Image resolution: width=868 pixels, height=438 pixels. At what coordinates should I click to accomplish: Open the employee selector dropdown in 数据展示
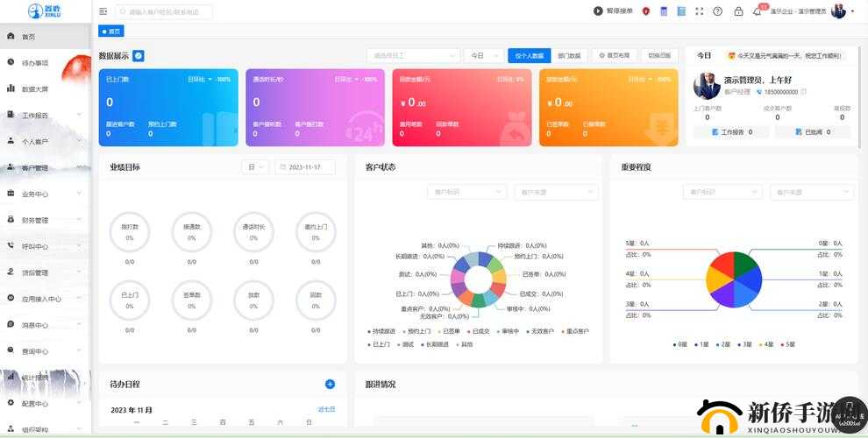413,56
